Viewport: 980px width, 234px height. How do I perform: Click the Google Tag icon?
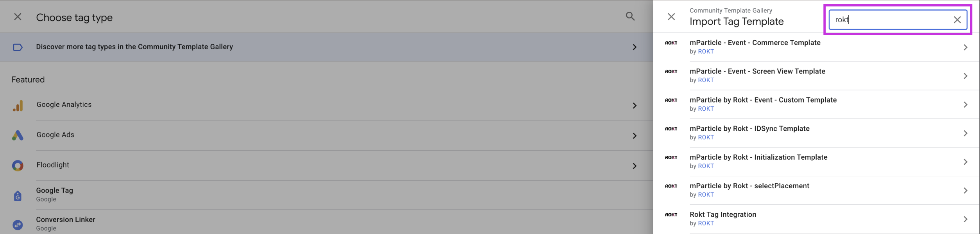tap(18, 195)
